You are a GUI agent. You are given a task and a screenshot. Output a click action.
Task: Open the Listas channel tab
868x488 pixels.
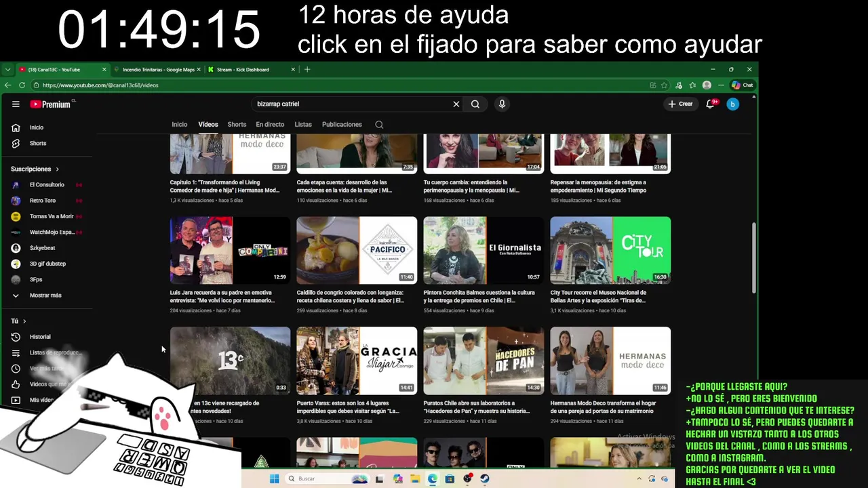pos(303,125)
